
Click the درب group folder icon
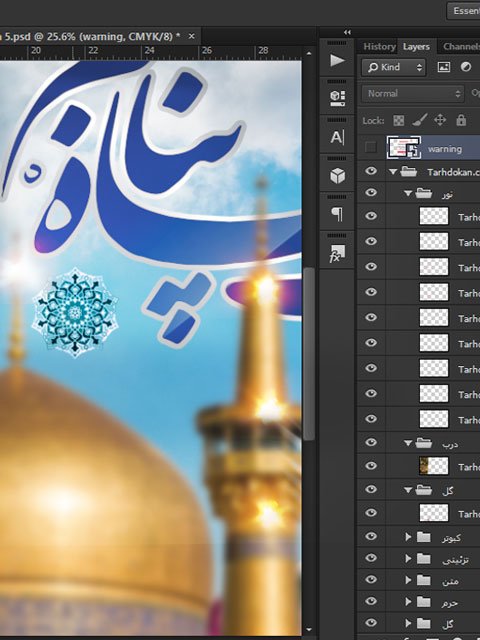[x=424, y=443]
